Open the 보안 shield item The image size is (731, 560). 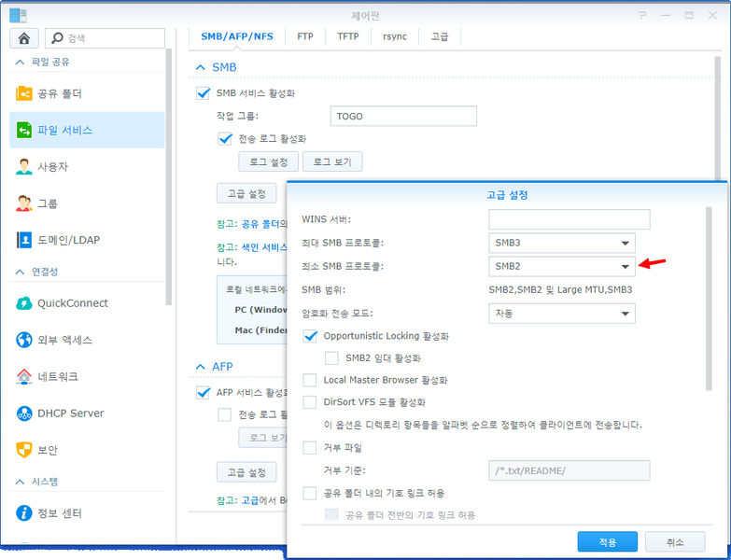click(24, 450)
